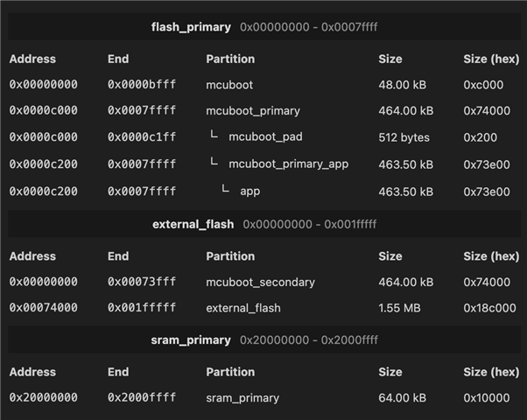Select the 64.00 kB size value
Image resolution: width=527 pixels, height=420 pixels.
(x=403, y=398)
